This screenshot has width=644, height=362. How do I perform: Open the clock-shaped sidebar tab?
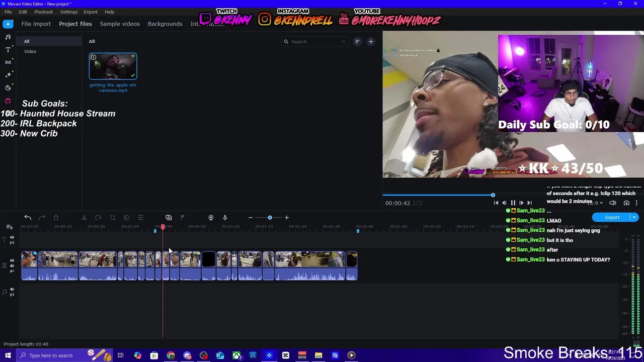[8, 87]
